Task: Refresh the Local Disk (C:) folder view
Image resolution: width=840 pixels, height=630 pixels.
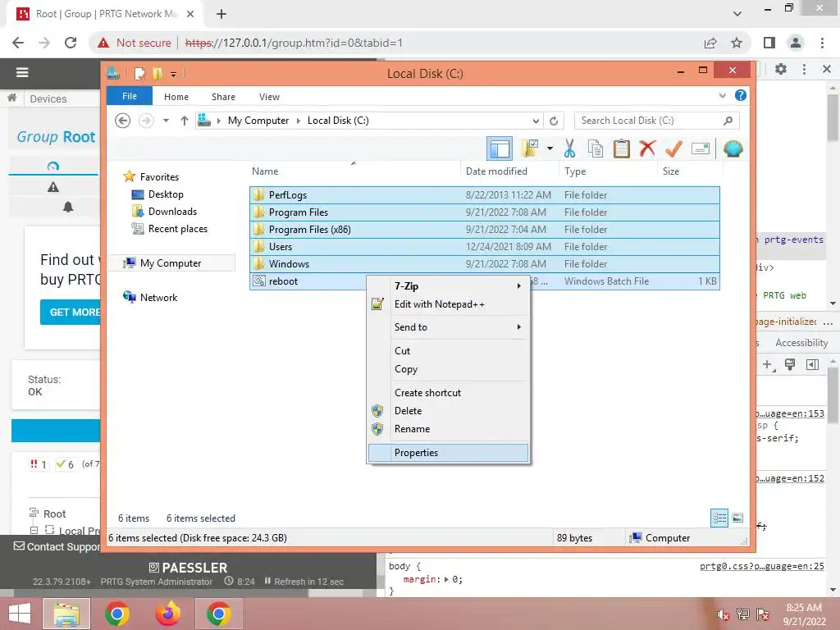Action: pyautogui.click(x=554, y=121)
